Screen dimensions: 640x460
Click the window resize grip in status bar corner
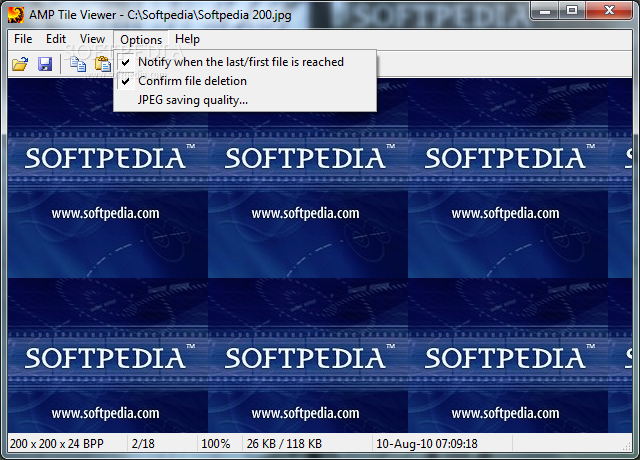(627, 447)
